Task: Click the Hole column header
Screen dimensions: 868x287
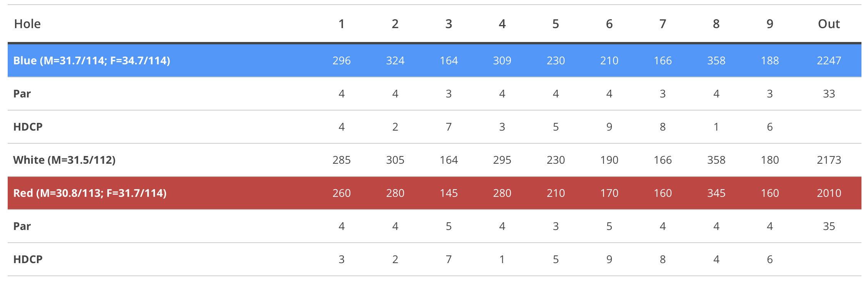Action: click(x=27, y=24)
